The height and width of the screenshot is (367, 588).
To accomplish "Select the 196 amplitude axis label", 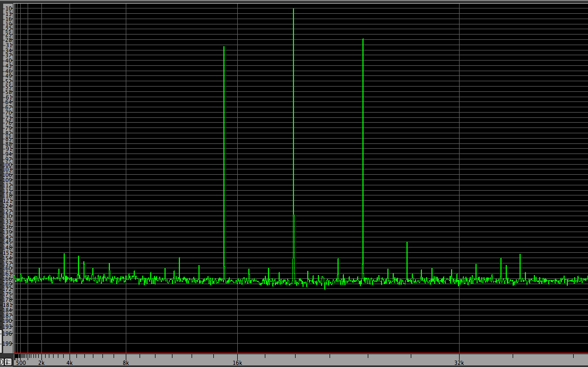I will (8, 334).
